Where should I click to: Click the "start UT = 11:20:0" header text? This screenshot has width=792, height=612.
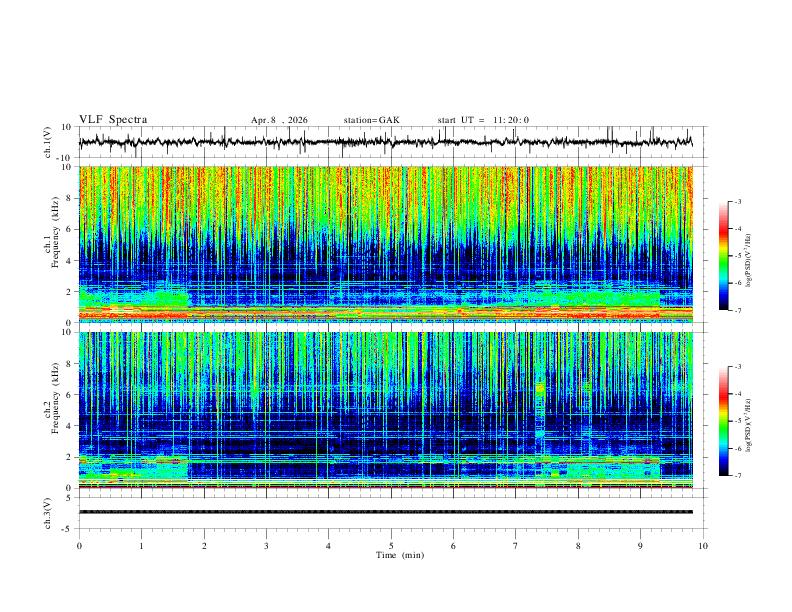click(483, 120)
